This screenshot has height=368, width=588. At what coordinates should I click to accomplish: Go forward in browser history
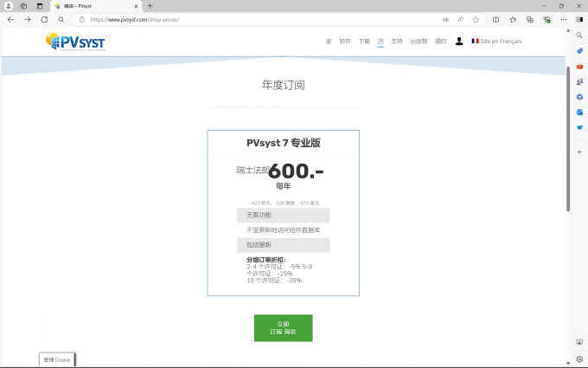coord(28,20)
